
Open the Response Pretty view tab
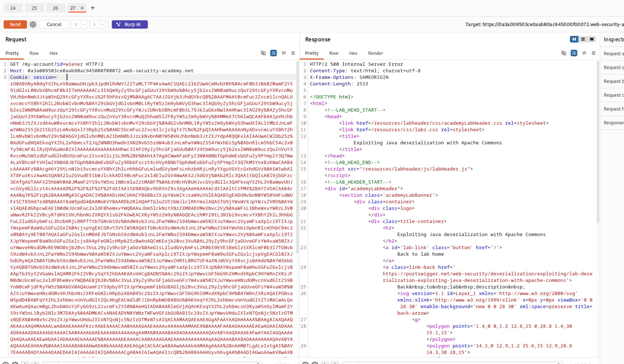(312, 53)
